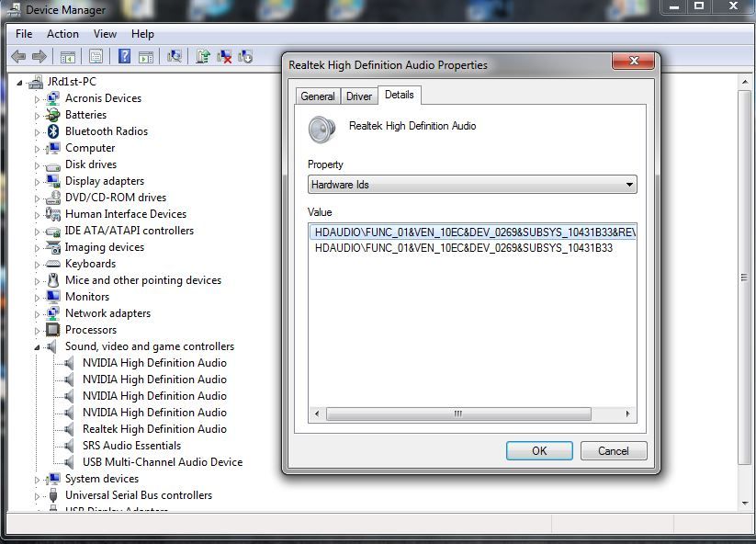Select first hardware ID ending in REV

[x=472, y=232]
